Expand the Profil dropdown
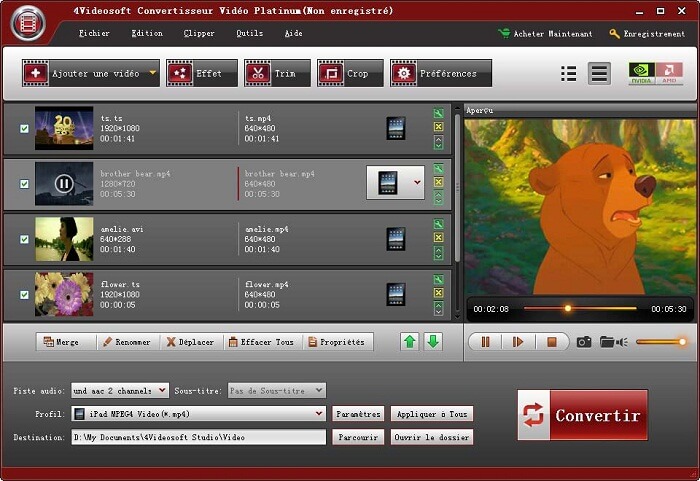 (x=318, y=413)
